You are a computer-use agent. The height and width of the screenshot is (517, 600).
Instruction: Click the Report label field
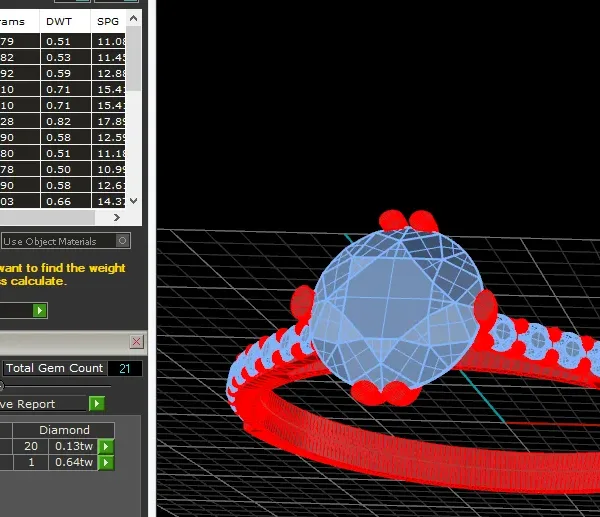(x=43, y=404)
